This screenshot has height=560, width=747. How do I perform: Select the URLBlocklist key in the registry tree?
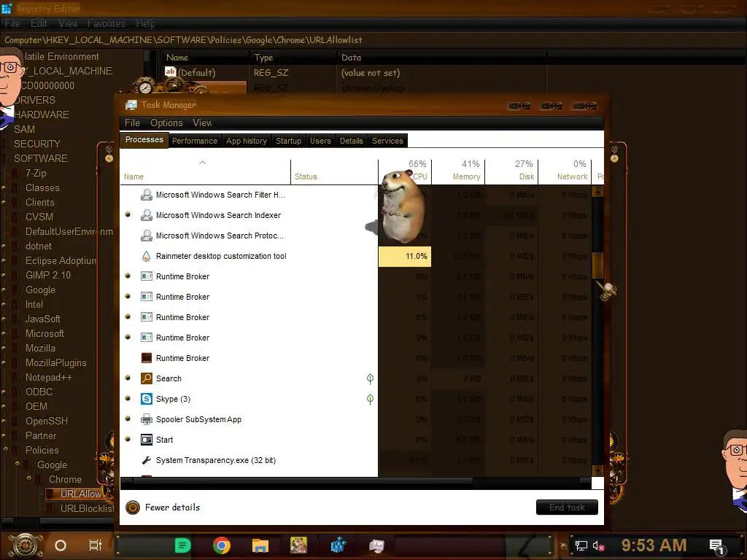tap(87, 508)
